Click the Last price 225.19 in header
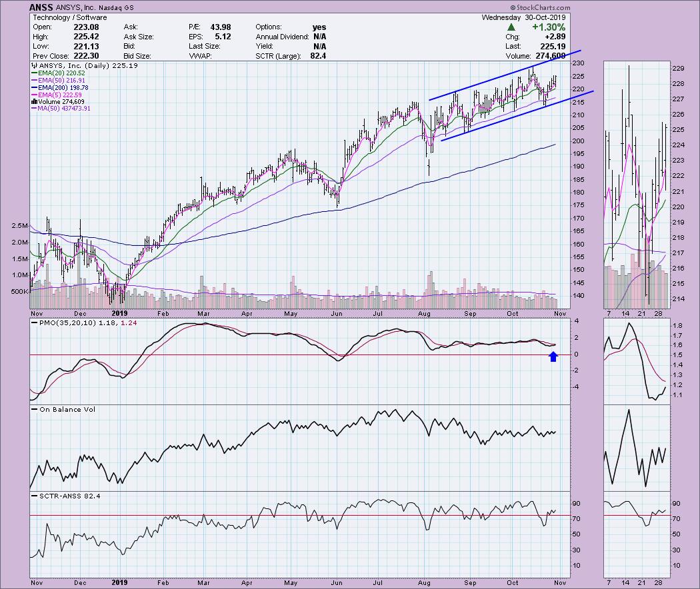Image resolution: width=700 pixels, height=589 pixels. tap(553, 47)
